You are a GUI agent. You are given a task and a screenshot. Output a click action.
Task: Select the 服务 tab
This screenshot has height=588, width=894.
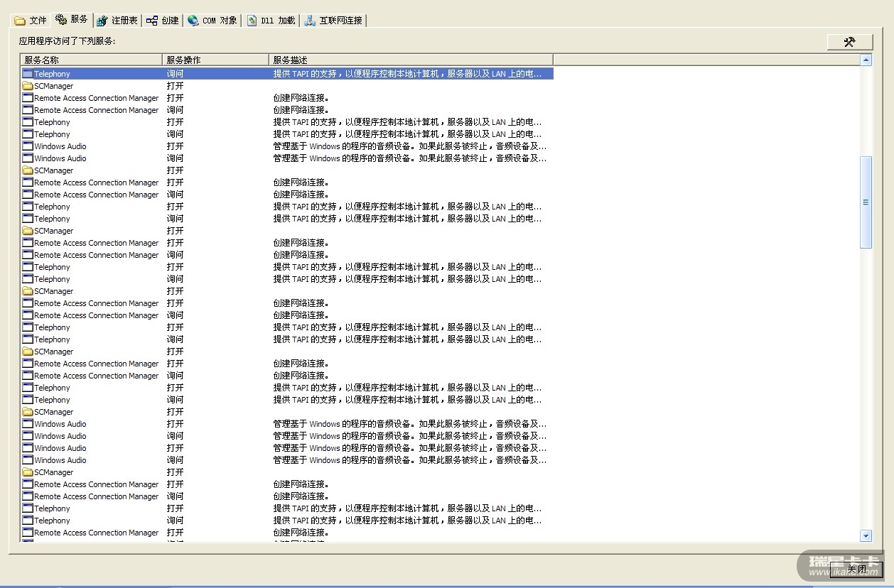(x=72, y=19)
